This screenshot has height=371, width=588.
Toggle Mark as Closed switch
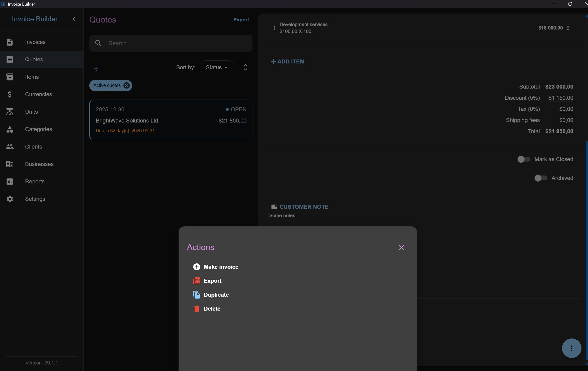pyautogui.click(x=524, y=159)
